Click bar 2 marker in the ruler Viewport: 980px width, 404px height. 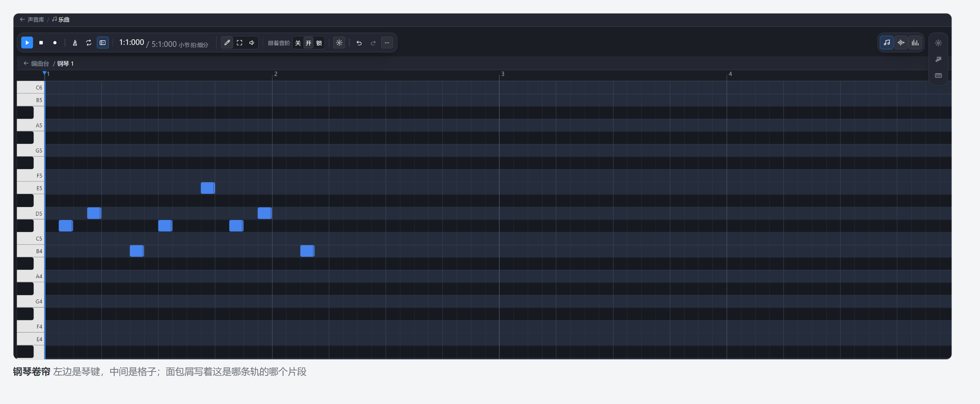(x=275, y=74)
